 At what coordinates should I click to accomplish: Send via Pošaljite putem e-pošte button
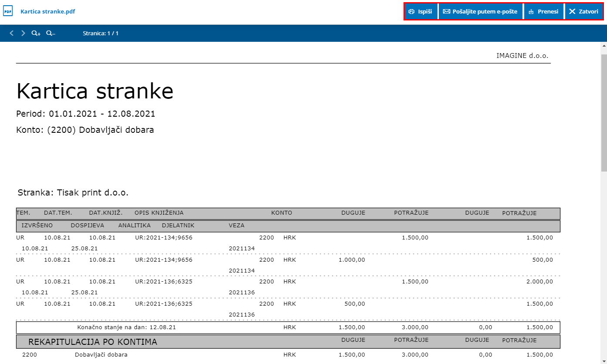[x=480, y=12]
